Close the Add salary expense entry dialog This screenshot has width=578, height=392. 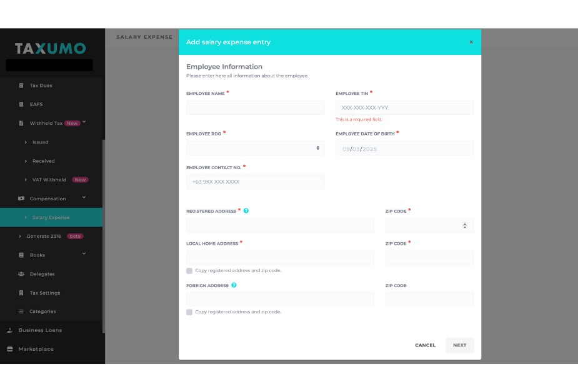[x=471, y=42]
